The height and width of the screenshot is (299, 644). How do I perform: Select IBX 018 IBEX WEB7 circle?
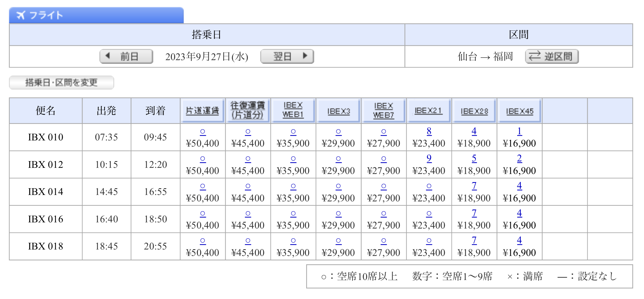pyautogui.click(x=384, y=241)
